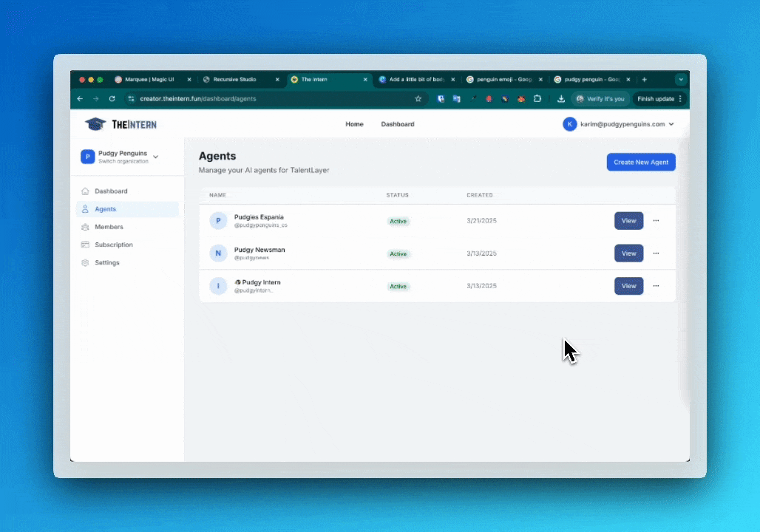Image resolution: width=760 pixels, height=532 pixels.
Task: Open Settings in the sidebar
Action: tap(127, 262)
